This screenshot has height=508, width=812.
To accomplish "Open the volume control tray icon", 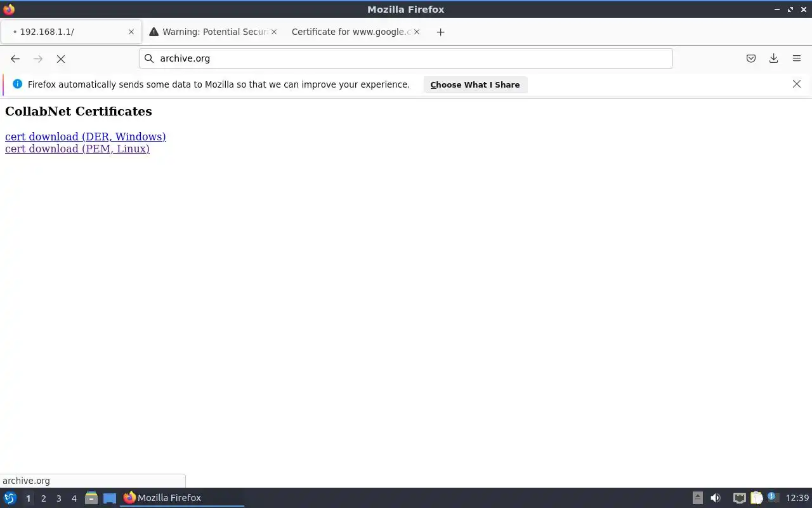I will [716, 498].
